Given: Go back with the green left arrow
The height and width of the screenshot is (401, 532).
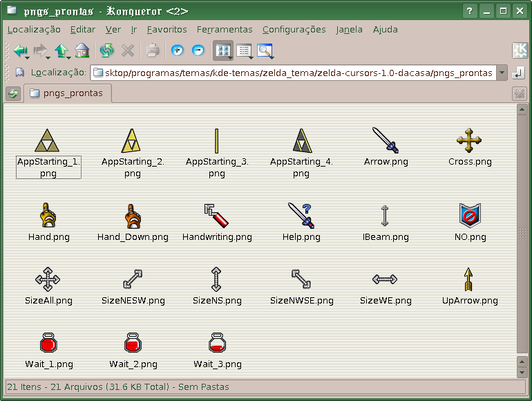Looking at the screenshot, I should 19,50.
